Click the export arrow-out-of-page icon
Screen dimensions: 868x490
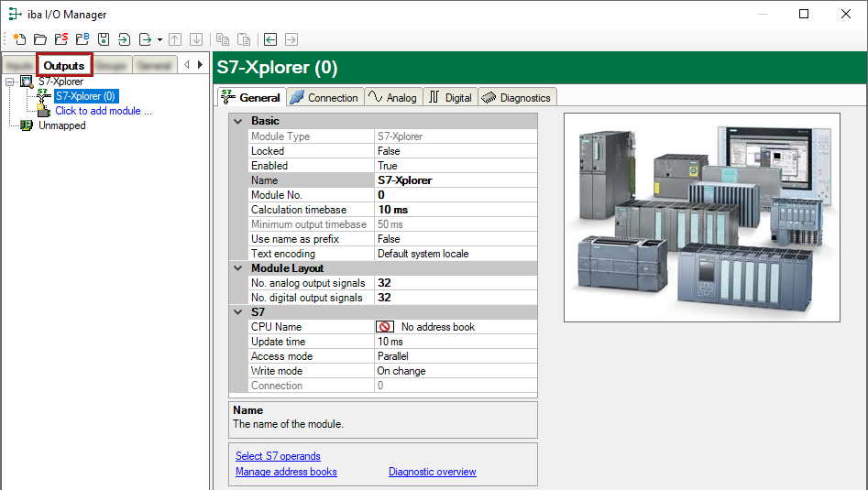(145, 39)
